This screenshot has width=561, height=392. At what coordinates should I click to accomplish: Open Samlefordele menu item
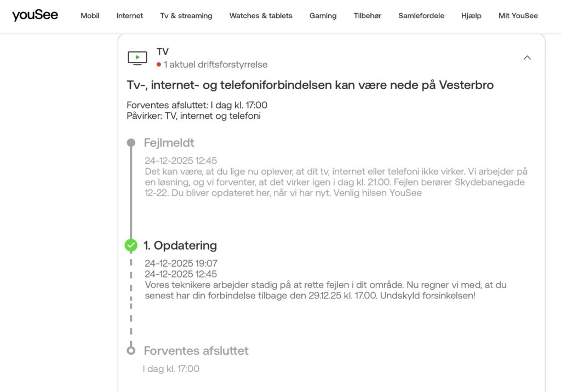pos(421,16)
